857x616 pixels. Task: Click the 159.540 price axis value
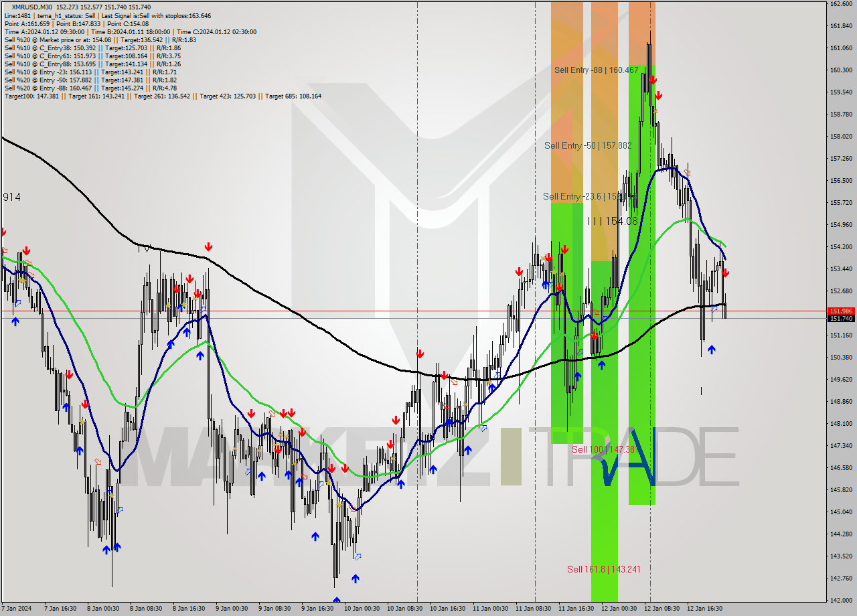coord(841,92)
